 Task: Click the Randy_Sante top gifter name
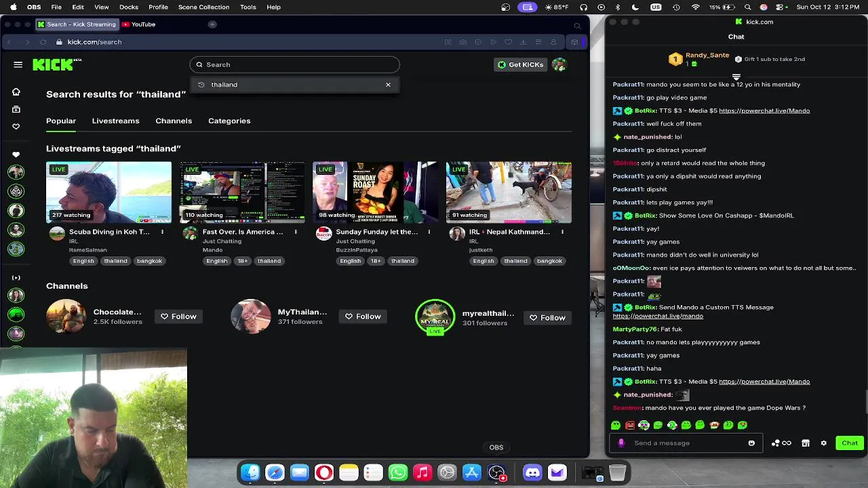click(707, 55)
